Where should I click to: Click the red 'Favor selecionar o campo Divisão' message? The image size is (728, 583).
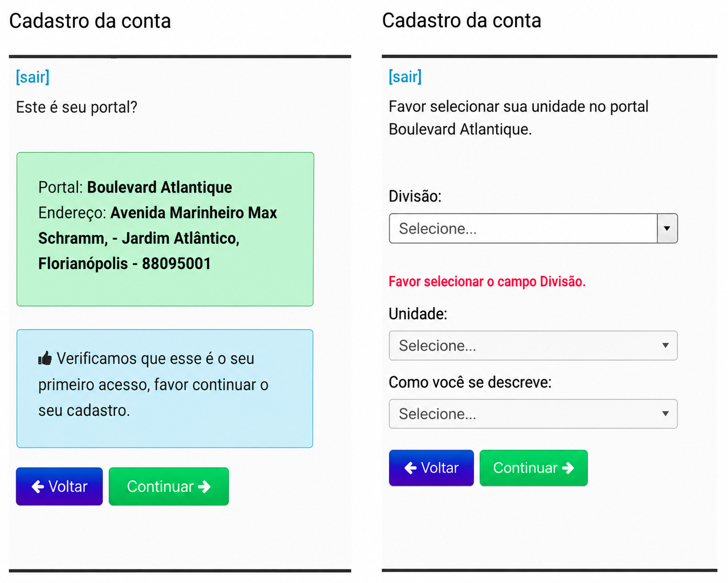(x=487, y=282)
